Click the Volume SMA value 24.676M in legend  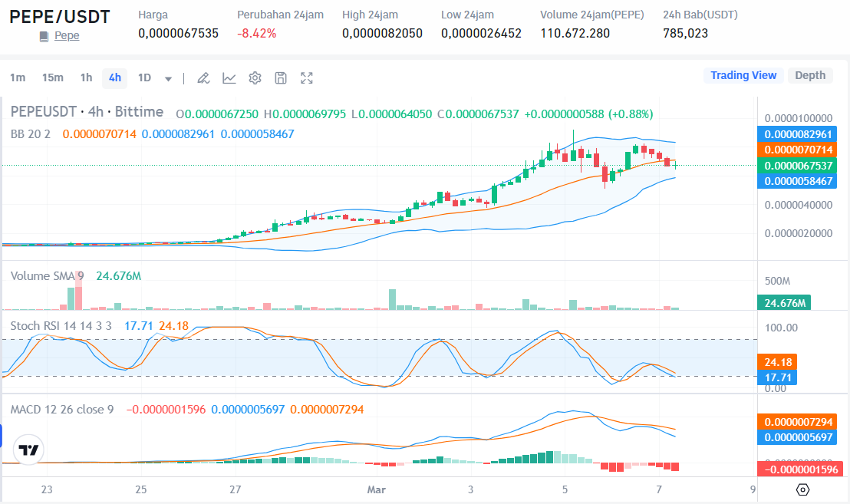click(118, 276)
